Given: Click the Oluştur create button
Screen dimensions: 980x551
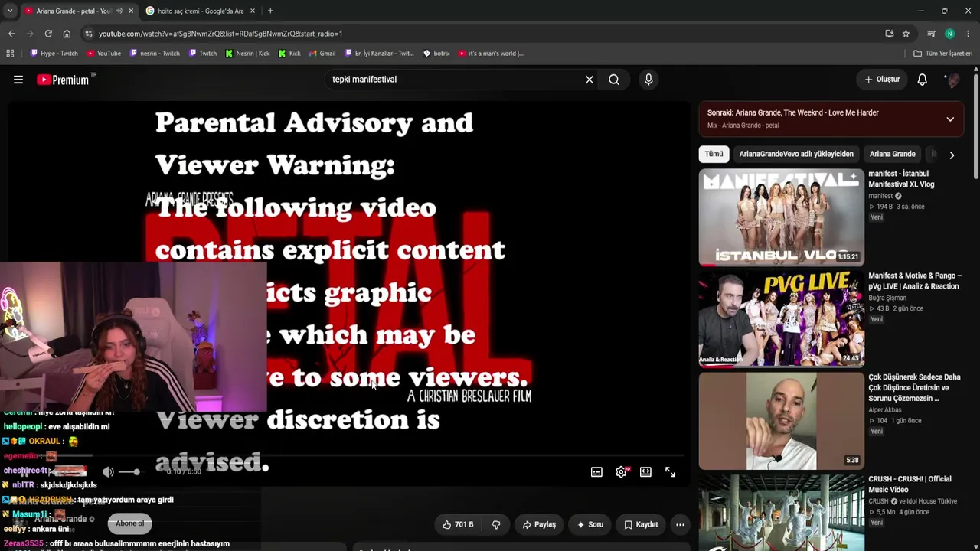Looking at the screenshot, I should coord(882,80).
